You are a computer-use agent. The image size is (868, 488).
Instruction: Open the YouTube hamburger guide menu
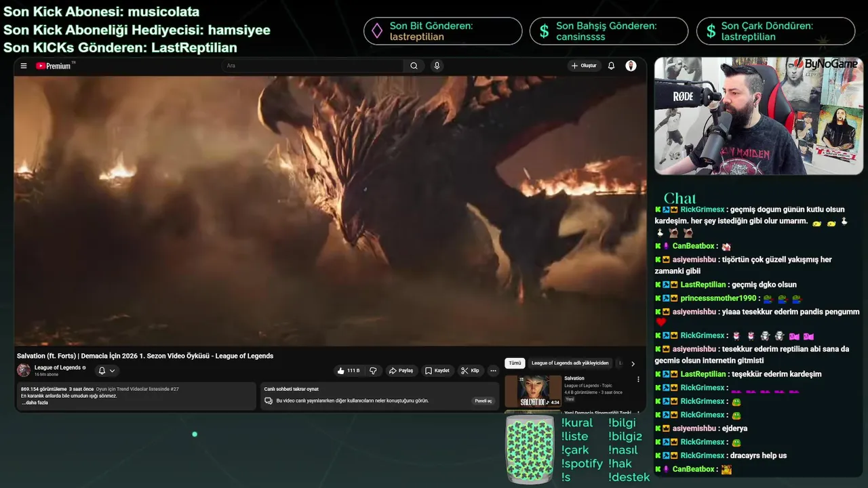[24, 66]
